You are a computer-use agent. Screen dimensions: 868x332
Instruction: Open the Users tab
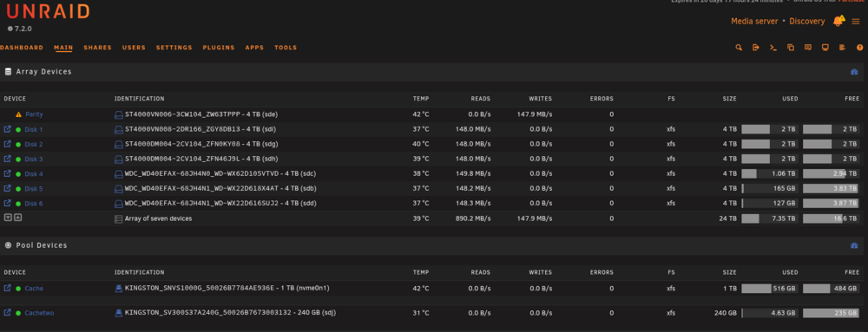click(x=134, y=48)
